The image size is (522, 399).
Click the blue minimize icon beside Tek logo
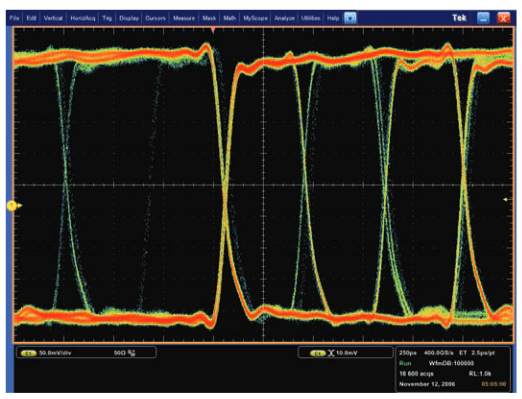pos(483,18)
